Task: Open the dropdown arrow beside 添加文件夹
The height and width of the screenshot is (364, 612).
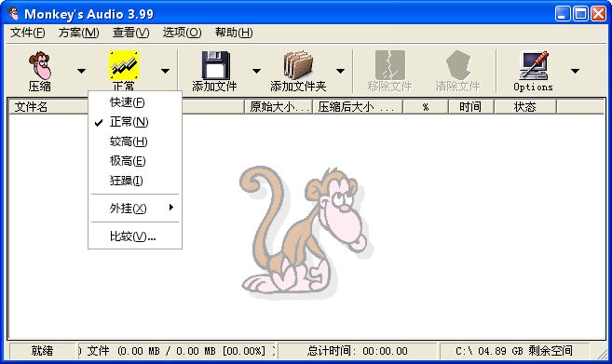Action: (x=340, y=71)
